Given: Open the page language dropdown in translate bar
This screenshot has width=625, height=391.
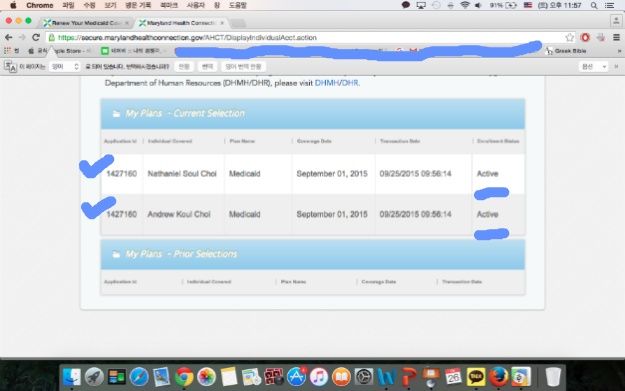Looking at the screenshot, I should click(x=65, y=67).
